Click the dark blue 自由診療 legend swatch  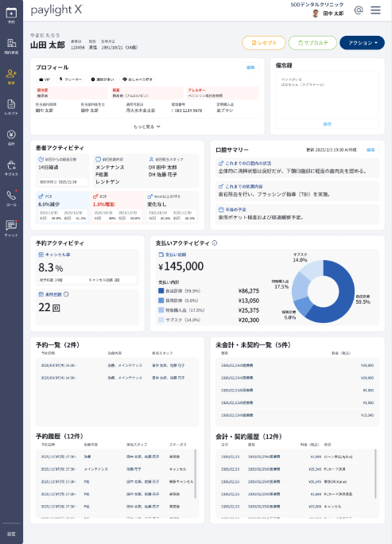pyautogui.click(x=161, y=291)
